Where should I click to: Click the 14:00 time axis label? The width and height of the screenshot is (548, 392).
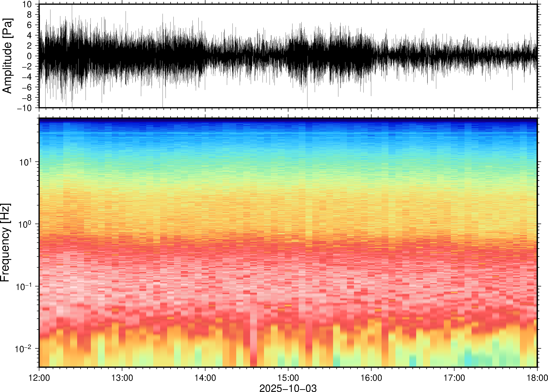point(205,378)
